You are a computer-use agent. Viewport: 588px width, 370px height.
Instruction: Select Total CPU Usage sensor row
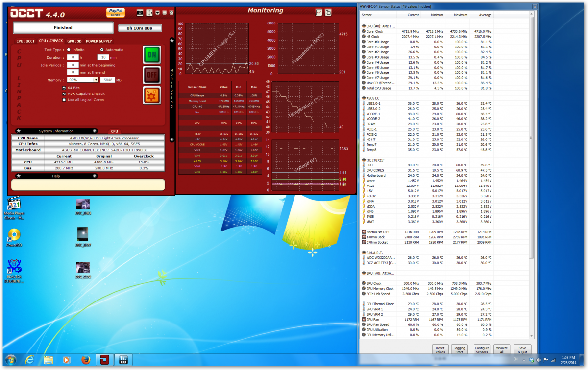[x=426, y=88]
